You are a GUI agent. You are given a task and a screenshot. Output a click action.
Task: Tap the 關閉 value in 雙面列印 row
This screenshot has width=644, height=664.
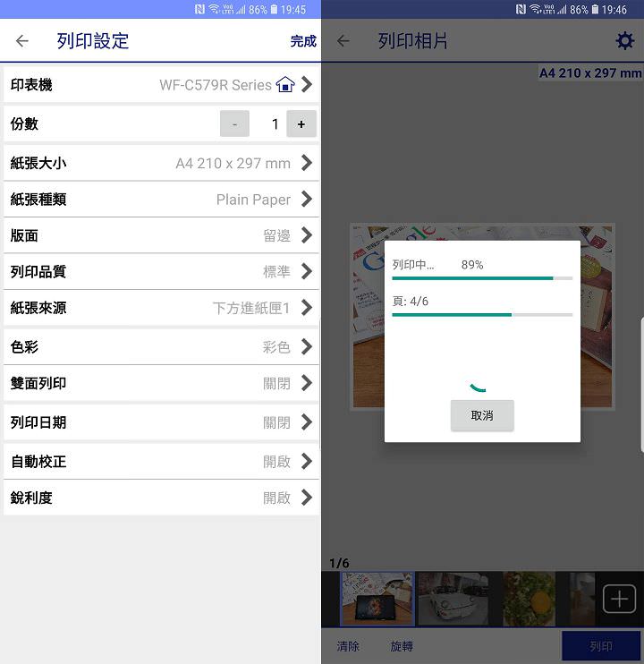(x=276, y=383)
